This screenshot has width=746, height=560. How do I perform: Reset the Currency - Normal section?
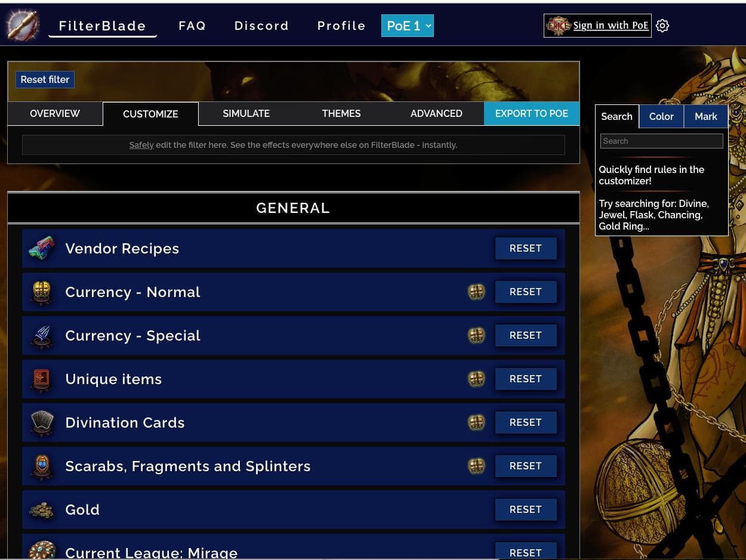point(526,292)
